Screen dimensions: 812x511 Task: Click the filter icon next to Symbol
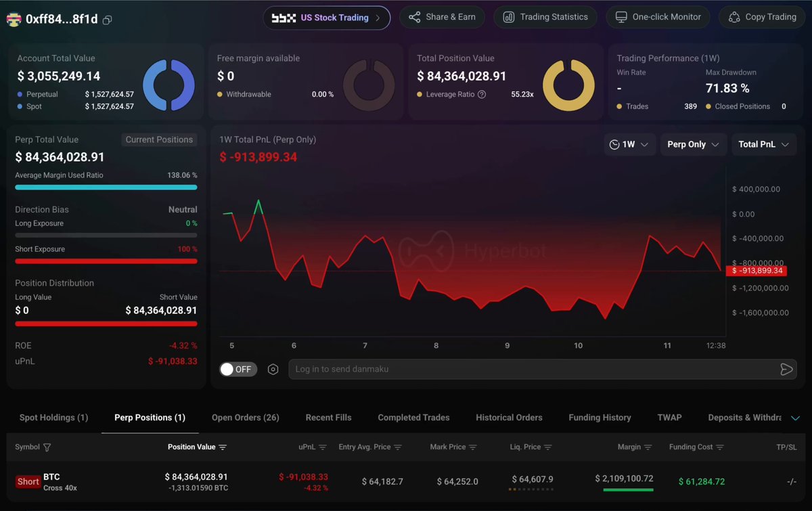tap(47, 447)
